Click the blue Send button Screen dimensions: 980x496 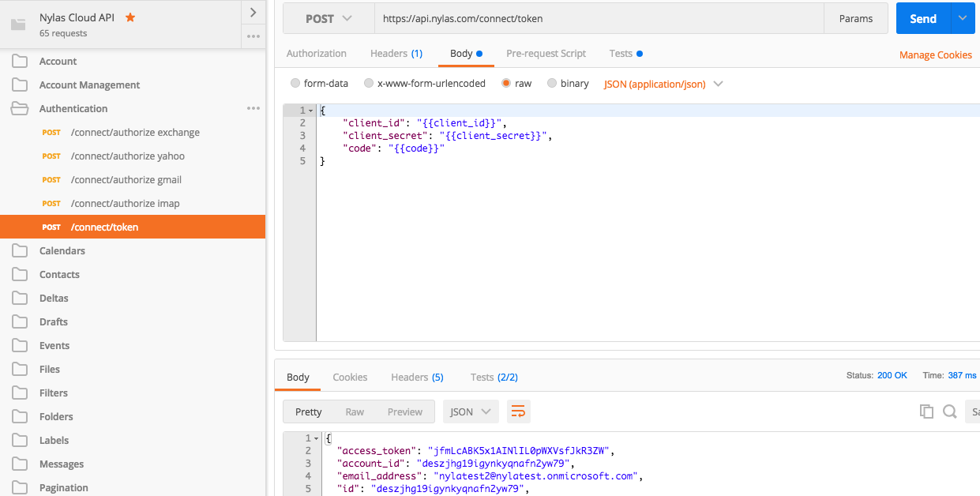pos(923,18)
